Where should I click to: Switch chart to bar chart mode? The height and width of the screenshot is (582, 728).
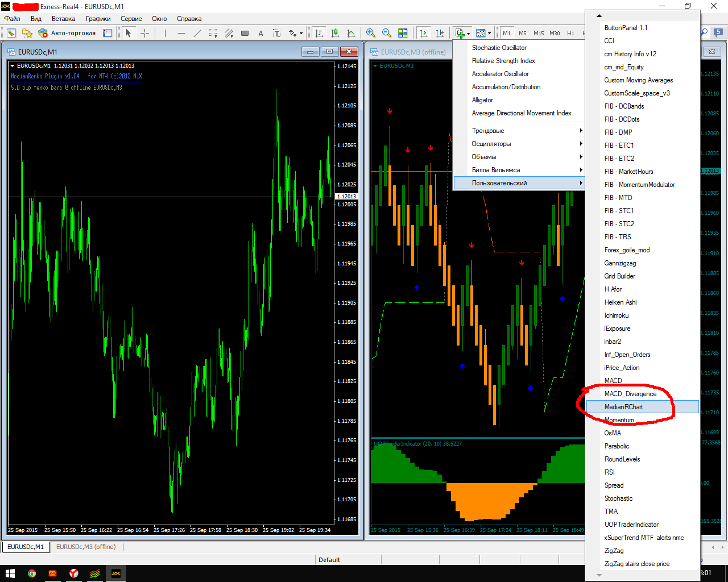click(319, 33)
